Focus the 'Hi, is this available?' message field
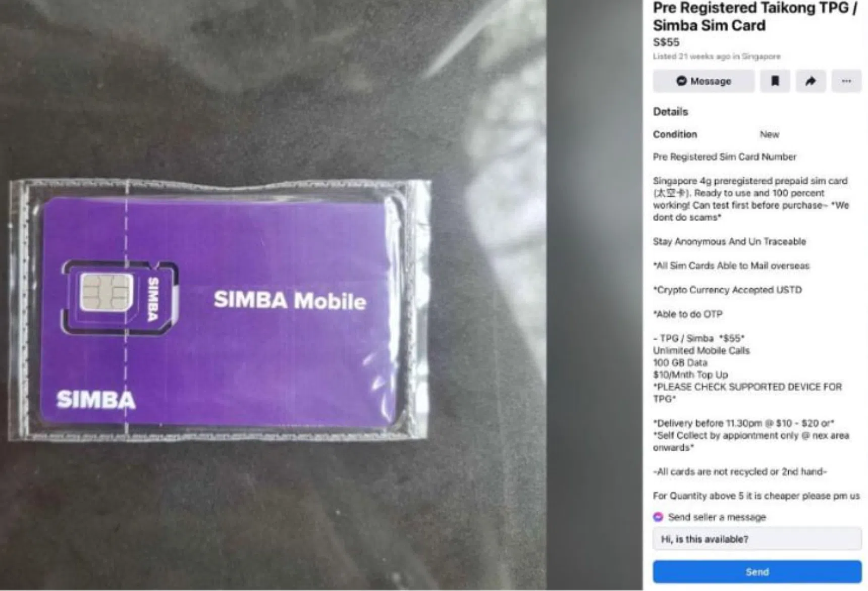This screenshot has width=868, height=591. coord(757,539)
